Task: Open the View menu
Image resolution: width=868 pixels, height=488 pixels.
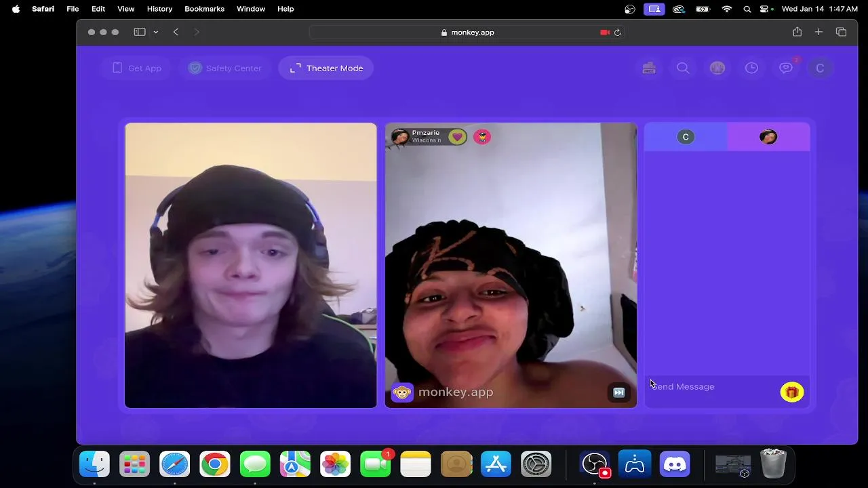Action: click(x=126, y=9)
